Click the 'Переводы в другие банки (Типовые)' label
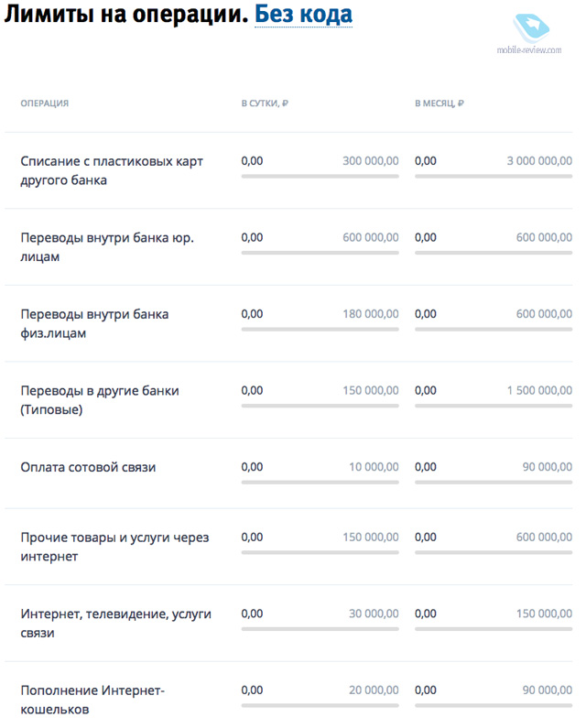 (x=100, y=400)
